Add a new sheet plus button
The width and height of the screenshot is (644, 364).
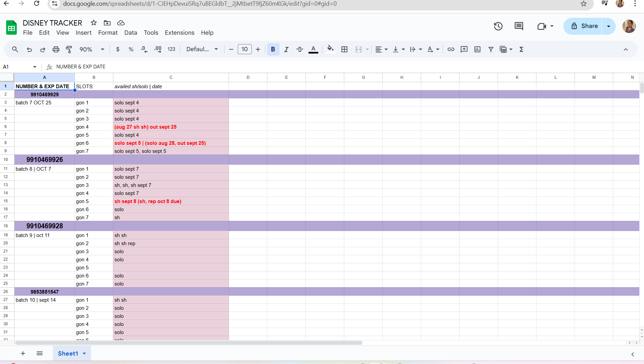click(23, 354)
